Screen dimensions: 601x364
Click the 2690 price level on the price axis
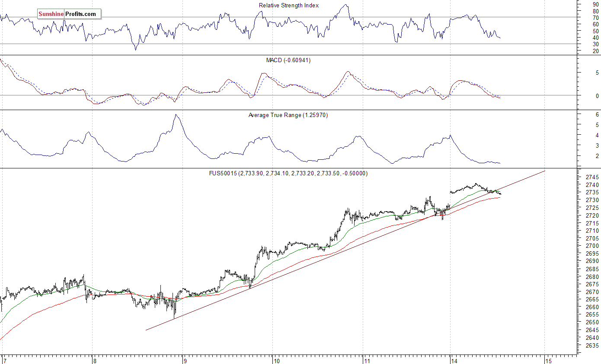point(593,262)
